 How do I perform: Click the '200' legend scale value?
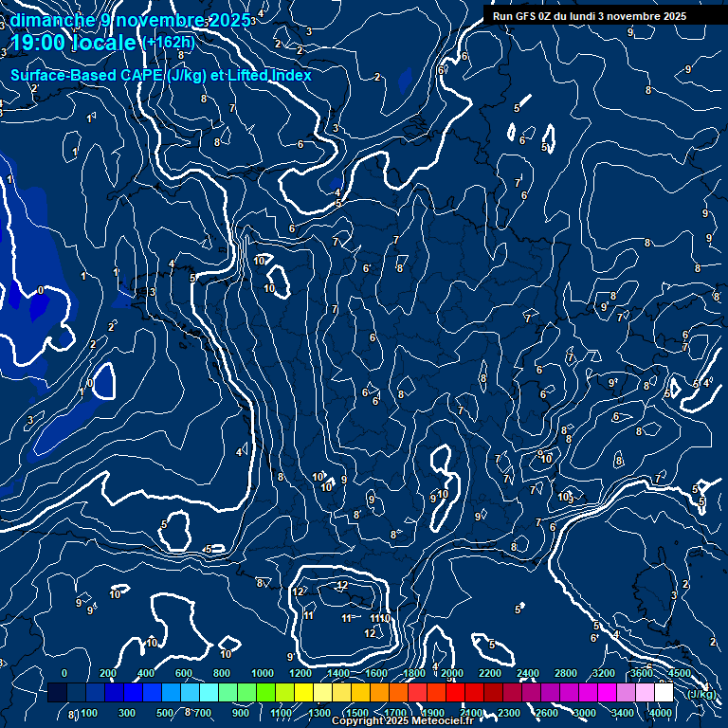pyautogui.click(x=108, y=673)
